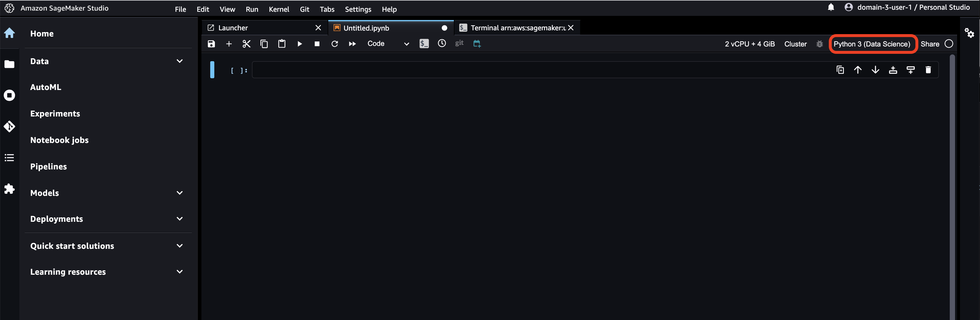Open the Git icon in the left sidebar
Image resolution: width=980 pixels, height=320 pixels.
(x=9, y=126)
